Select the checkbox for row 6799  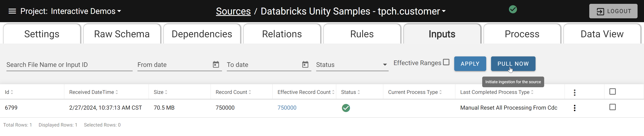pyautogui.click(x=612, y=107)
